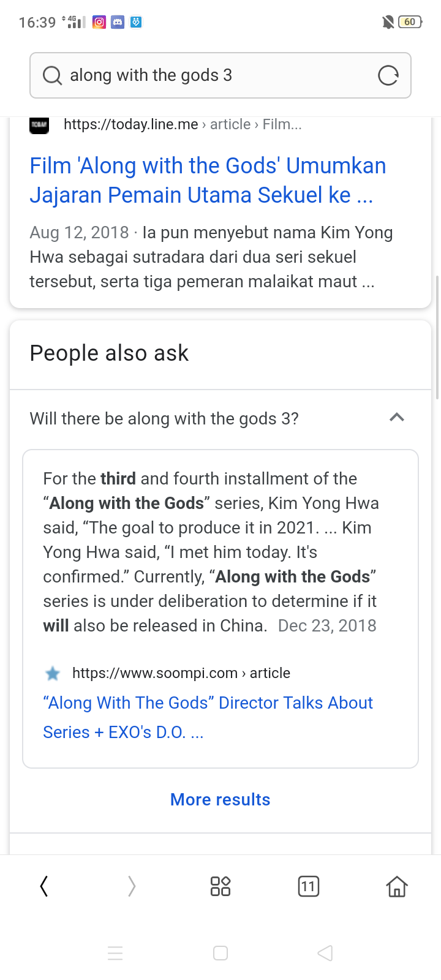Tap More results button
Image resolution: width=441 pixels, height=980 pixels.
pos(221,799)
